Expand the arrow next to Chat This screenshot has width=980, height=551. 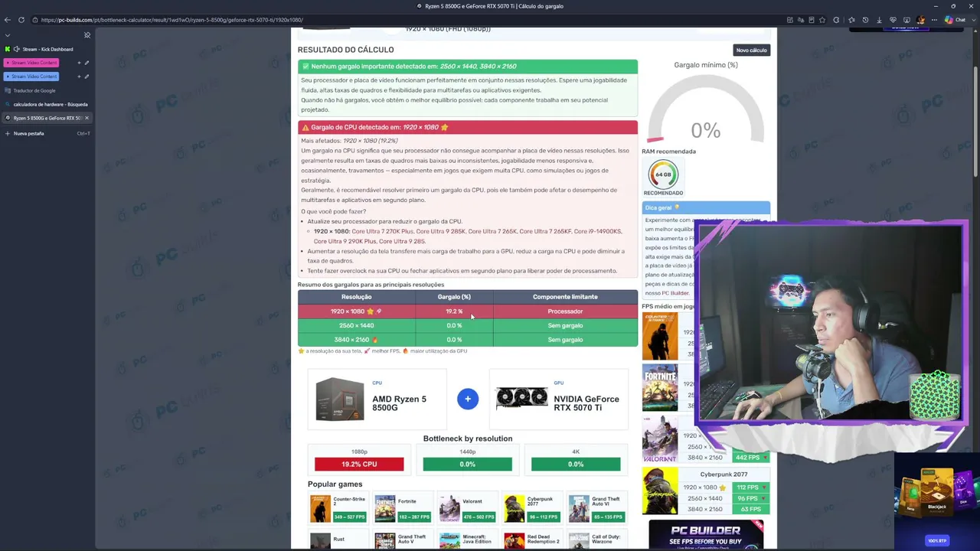(973, 20)
